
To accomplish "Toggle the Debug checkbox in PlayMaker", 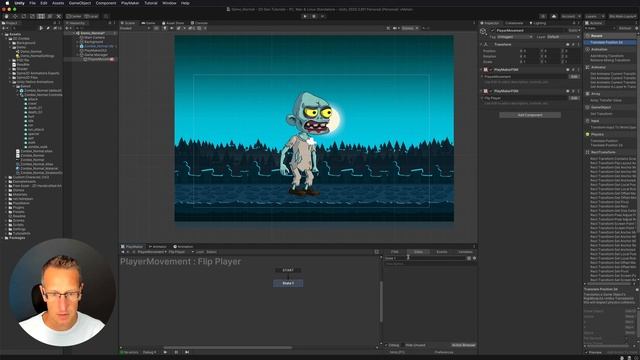I will click(x=387, y=345).
